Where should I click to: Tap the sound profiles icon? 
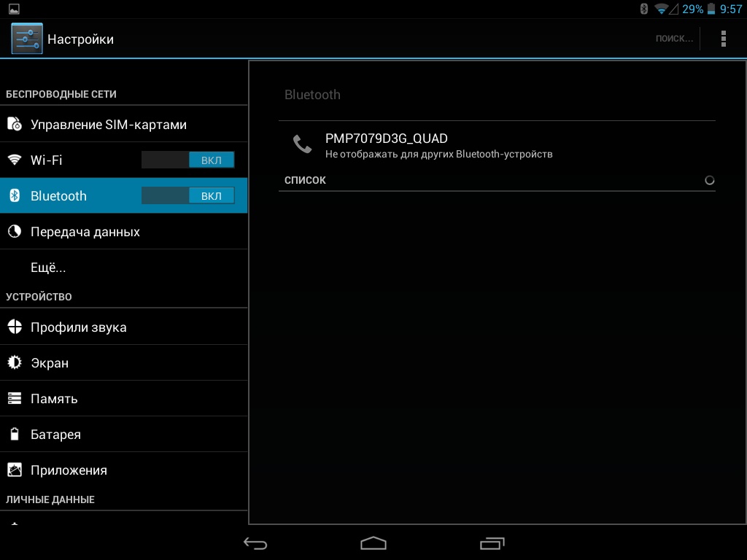[15, 327]
